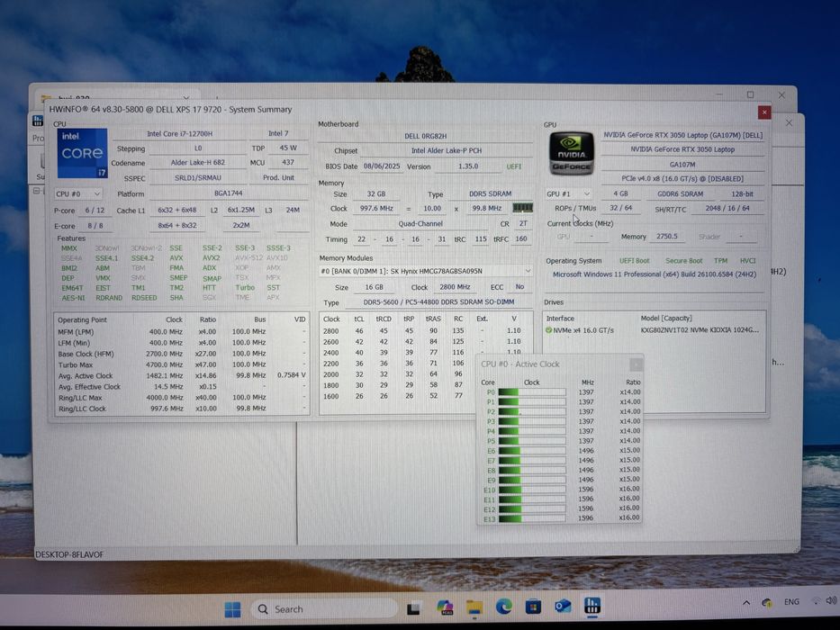Open Microsoft Store from the taskbar
The height and width of the screenshot is (630, 840).
click(533, 607)
